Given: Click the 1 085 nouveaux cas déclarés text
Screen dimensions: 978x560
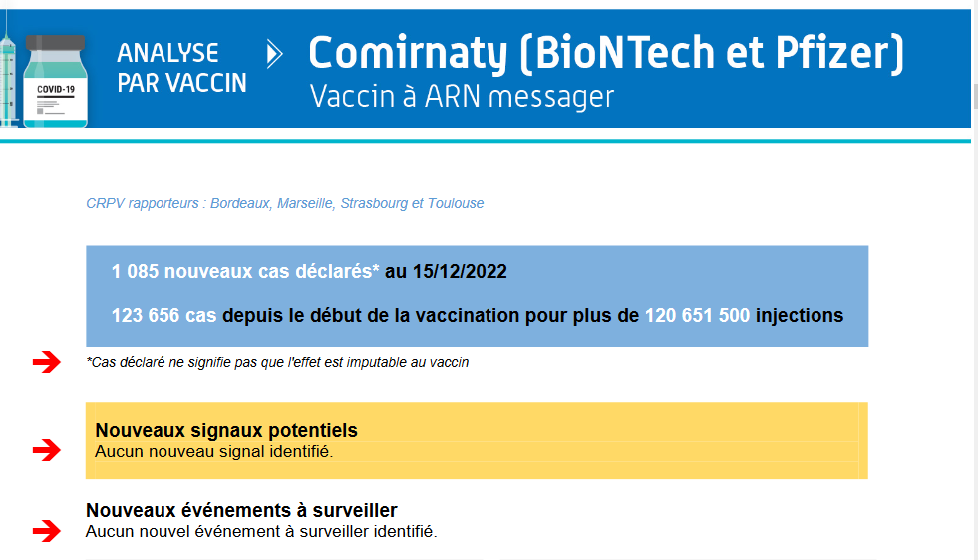Looking at the screenshot, I should [245, 271].
